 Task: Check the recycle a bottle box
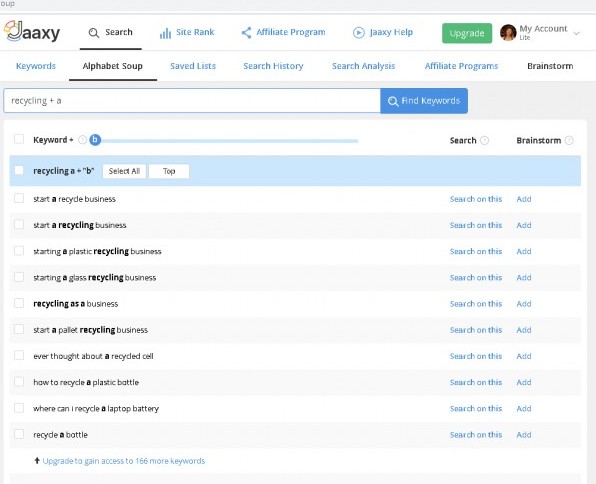pyautogui.click(x=19, y=434)
